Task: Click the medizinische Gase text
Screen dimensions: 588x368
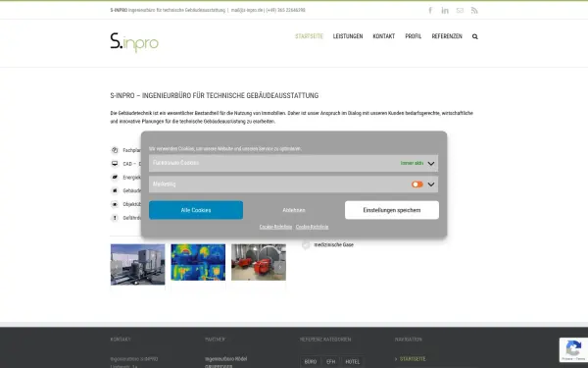Action: click(x=333, y=244)
